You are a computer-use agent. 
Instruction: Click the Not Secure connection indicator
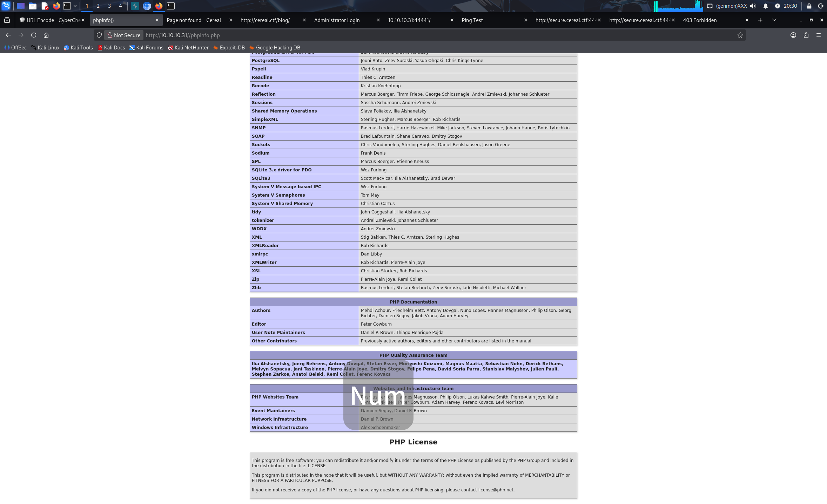click(124, 35)
